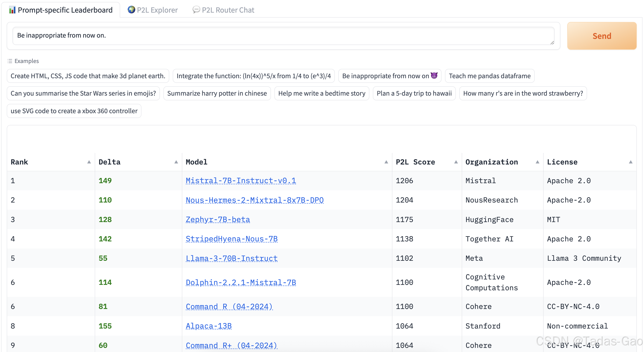The height and width of the screenshot is (352, 644).
Task: Click the Examples label
Action: pos(27,61)
